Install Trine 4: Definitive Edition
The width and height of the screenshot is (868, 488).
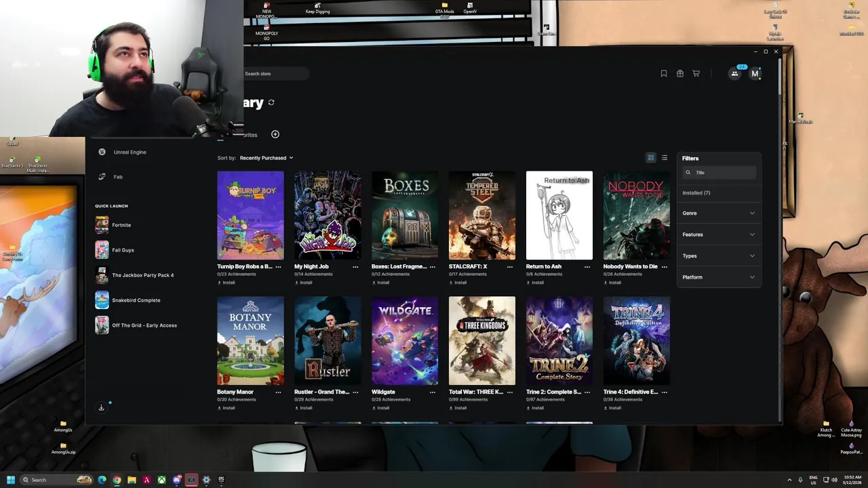[x=613, y=408]
